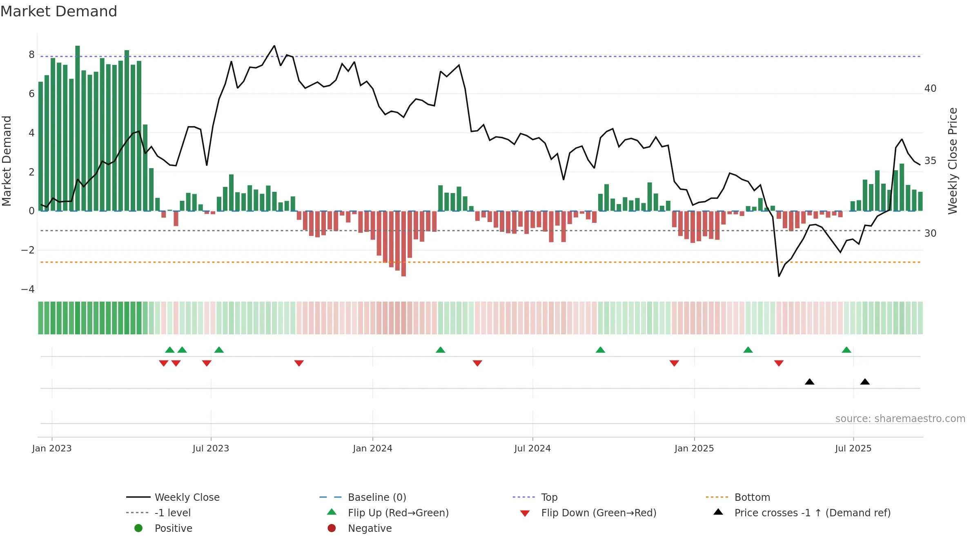Viewport: 980px width, 551px height.
Task: Click the red flip-down marker in April 2024
Action: click(x=477, y=363)
